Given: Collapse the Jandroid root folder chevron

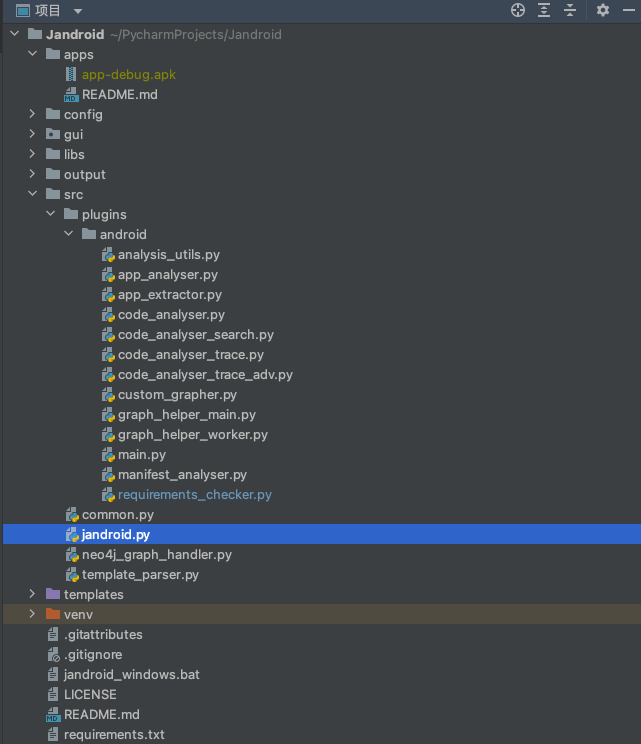Looking at the screenshot, I should [15, 34].
